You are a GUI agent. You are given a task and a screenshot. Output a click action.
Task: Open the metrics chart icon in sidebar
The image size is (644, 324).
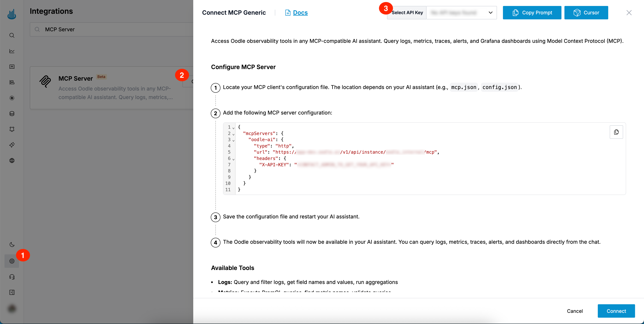(x=12, y=51)
